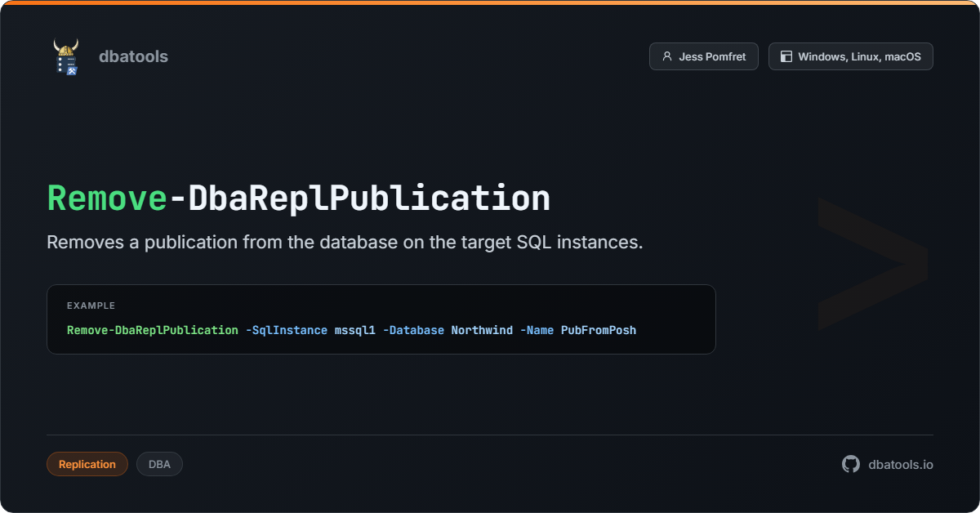Click the -SqlInstance parameter in example
Viewport: 980px width, 513px height.
click(x=287, y=330)
